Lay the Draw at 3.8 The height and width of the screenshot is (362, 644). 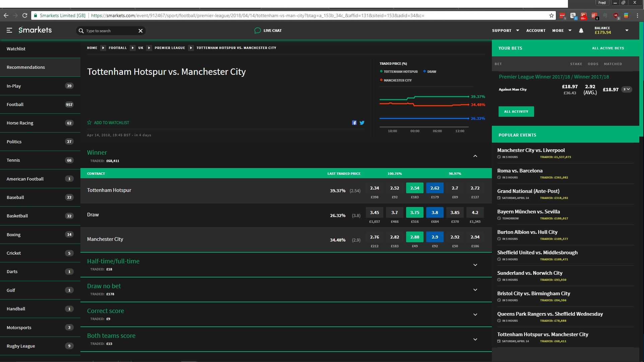(x=435, y=213)
